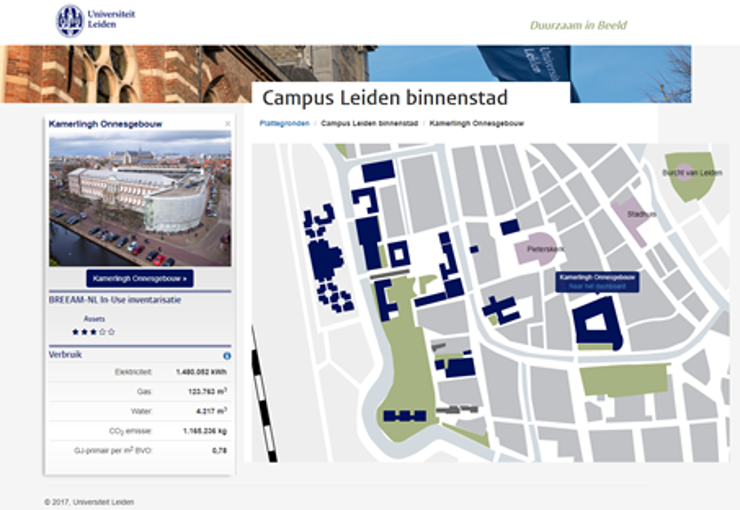Screen dimensions: 740x510
Task: Select the Elektriciteit value 1.480.052 kWh
Action: point(202,372)
